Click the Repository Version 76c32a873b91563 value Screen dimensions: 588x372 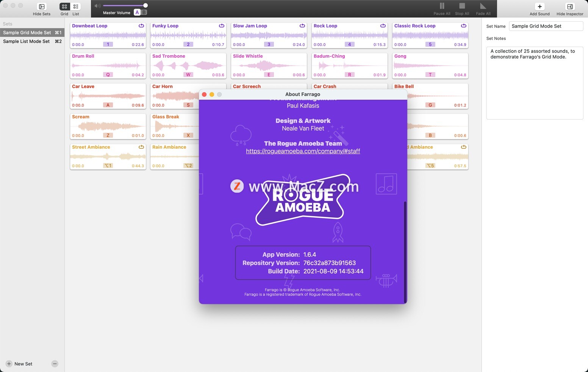pos(330,263)
